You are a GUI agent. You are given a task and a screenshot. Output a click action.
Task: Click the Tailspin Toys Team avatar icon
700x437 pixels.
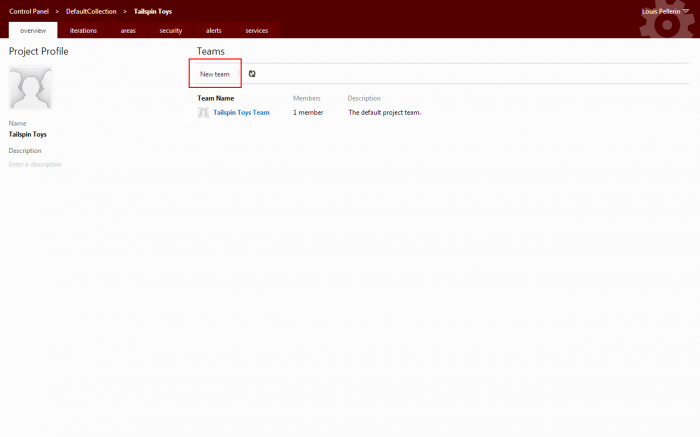pos(204,113)
